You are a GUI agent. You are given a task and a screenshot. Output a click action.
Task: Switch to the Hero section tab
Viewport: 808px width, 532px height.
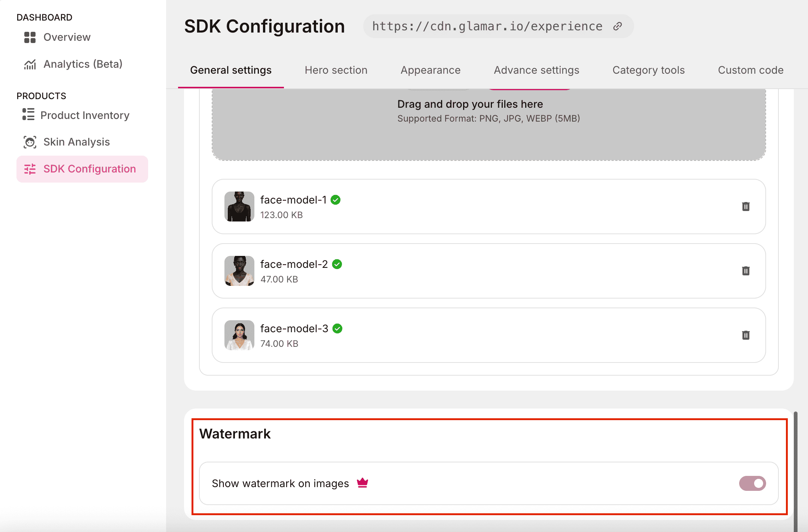click(x=336, y=70)
